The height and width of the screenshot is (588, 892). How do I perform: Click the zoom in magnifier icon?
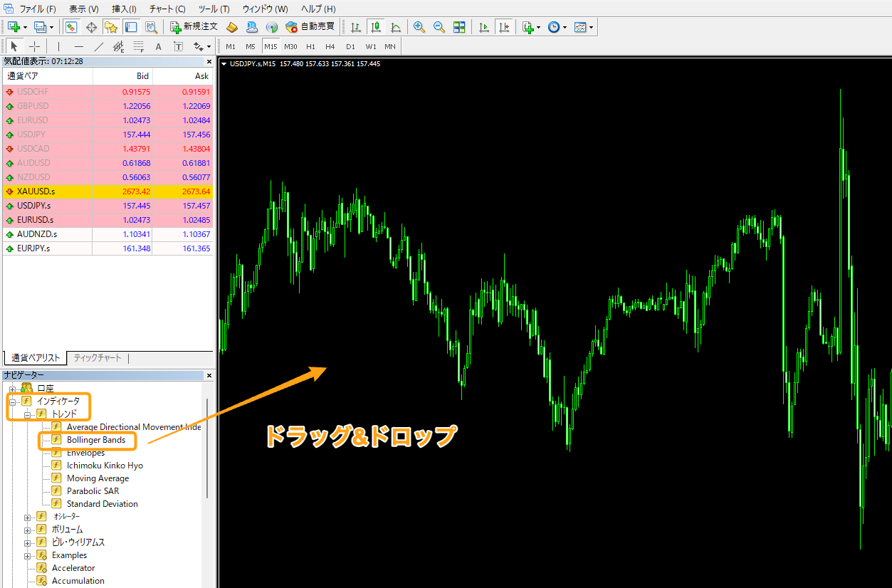click(419, 27)
